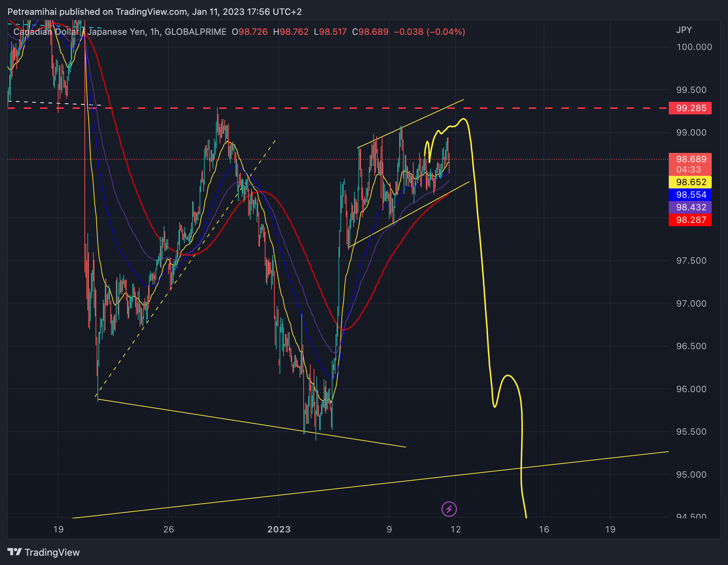Click the 95.000 price axis value
The image size is (728, 565).
691,475
